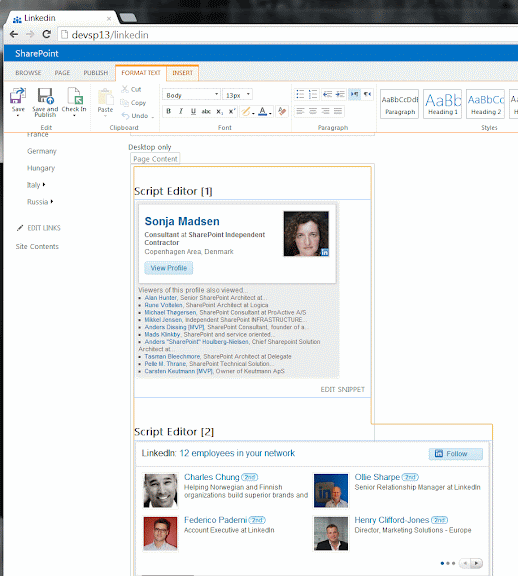Center the text

(313, 111)
